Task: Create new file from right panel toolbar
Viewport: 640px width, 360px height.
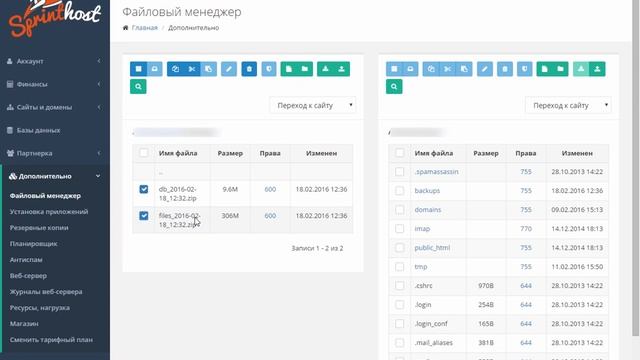Action: click(x=544, y=69)
